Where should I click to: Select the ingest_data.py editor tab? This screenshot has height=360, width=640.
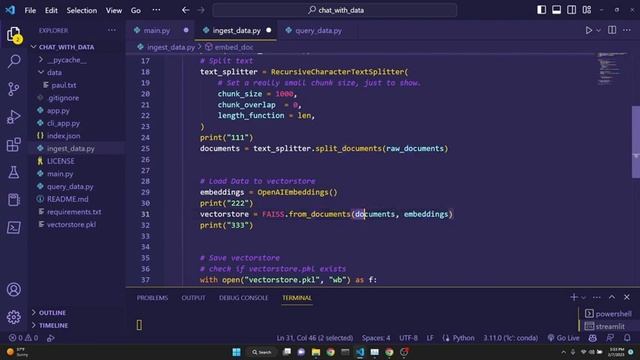tap(236, 31)
